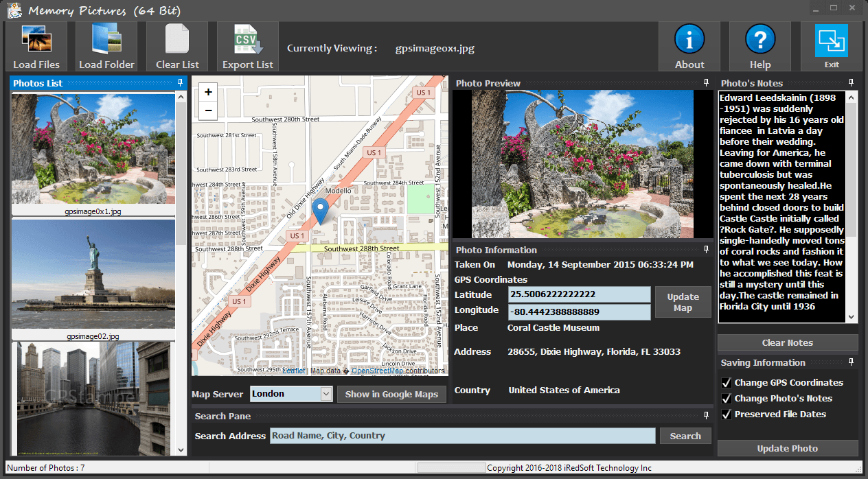Screen dimensions: 868x479
Task: Pin the Photo's Notes panel
Action: coord(852,82)
